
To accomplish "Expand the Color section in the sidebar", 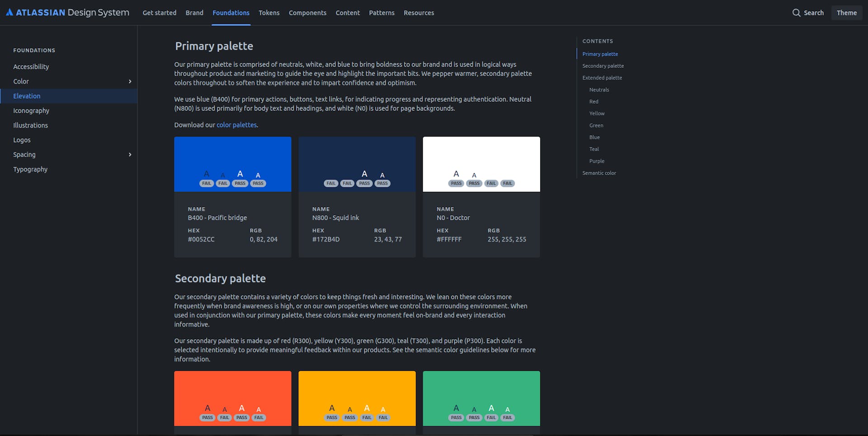I will [130, 81].
